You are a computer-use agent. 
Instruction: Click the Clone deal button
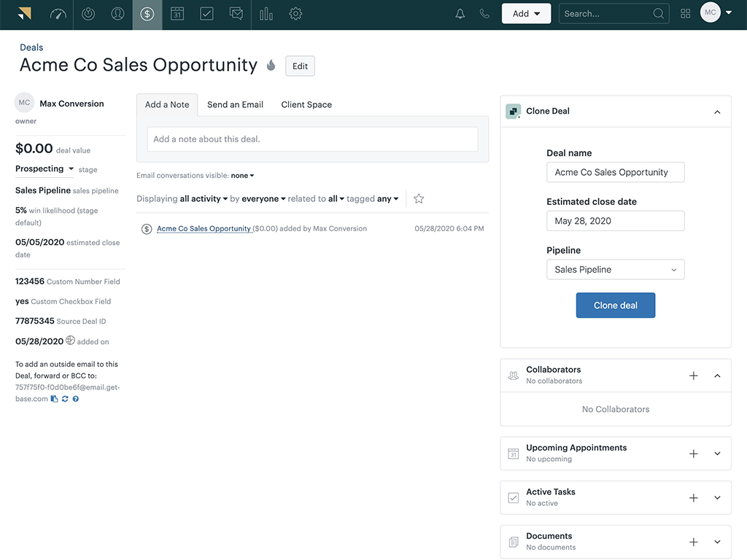[615, 306]
